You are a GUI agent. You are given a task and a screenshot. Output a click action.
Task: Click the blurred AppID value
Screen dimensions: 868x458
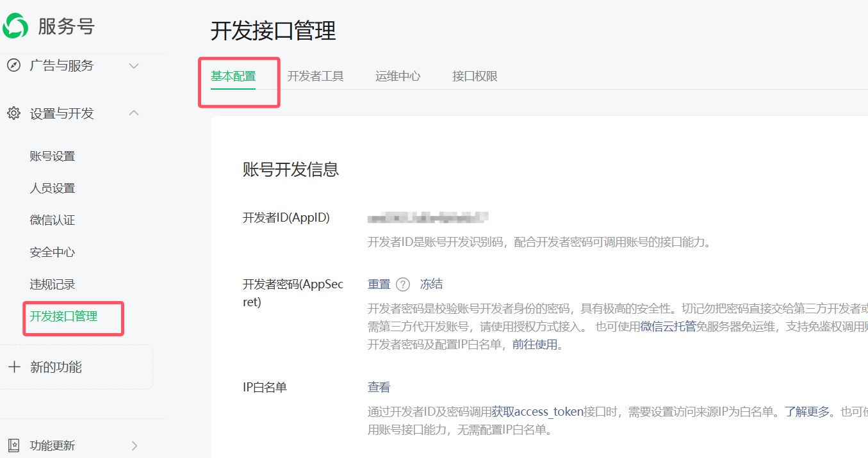click(428, 218)
